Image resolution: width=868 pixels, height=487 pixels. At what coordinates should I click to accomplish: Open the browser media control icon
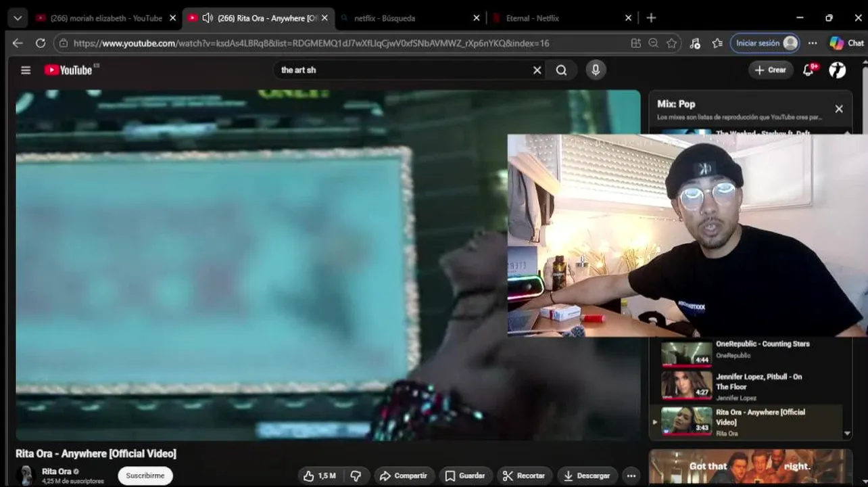[x=695, y=43]
